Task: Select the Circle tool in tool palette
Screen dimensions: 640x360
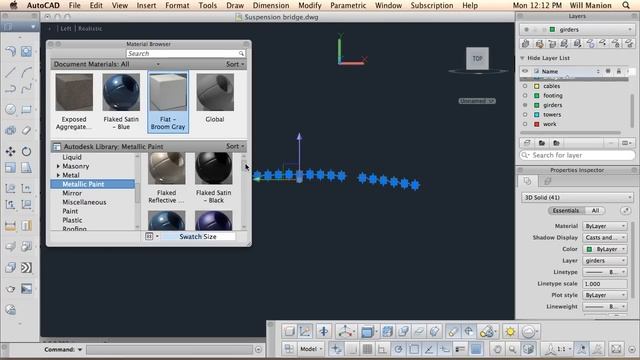Action: (x=11, y=109)
